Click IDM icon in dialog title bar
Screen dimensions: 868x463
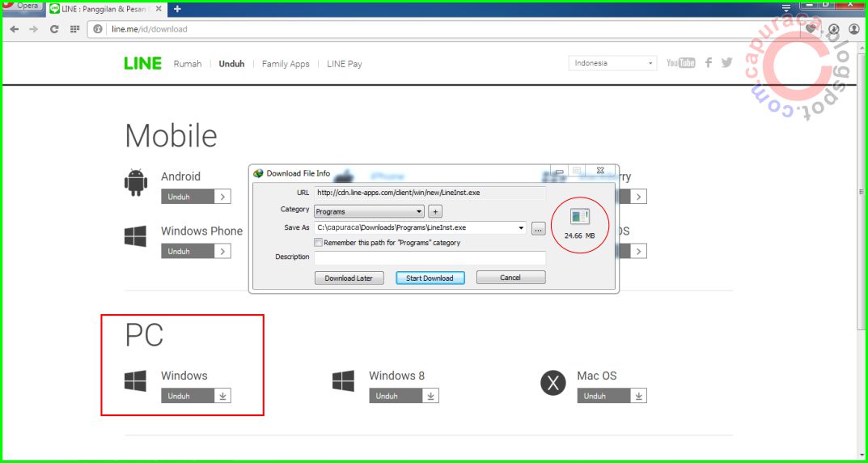click(259, 173)
